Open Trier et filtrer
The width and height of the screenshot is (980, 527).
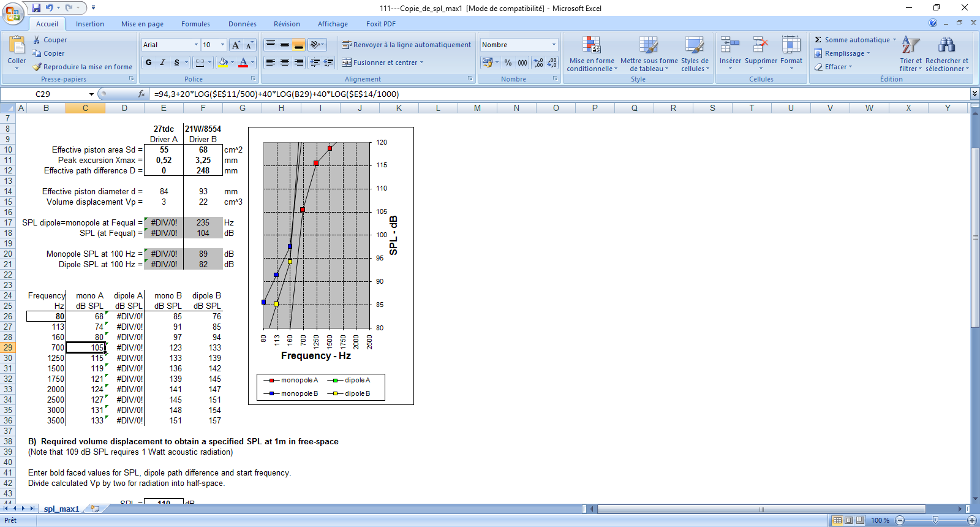click(x=910, y=54)
